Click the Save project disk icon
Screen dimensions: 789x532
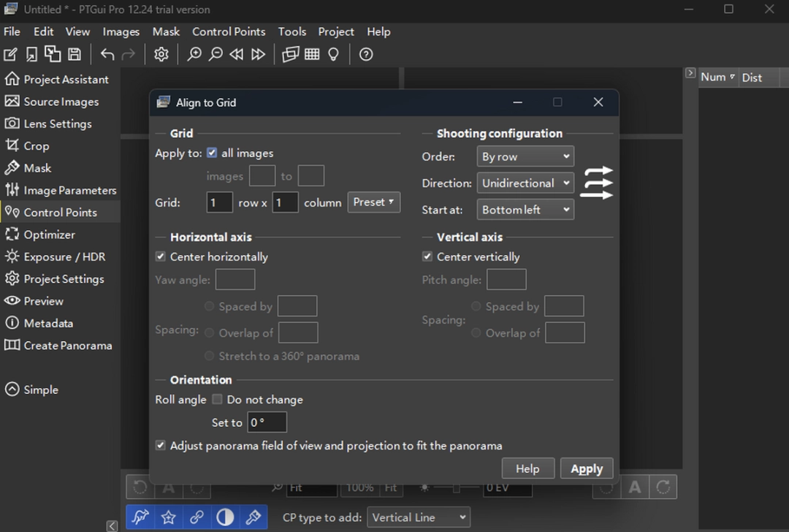[75, 54]
